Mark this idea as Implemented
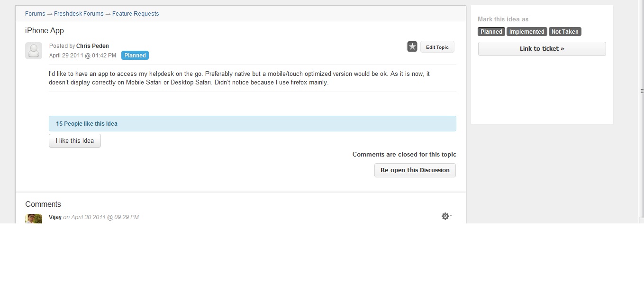 526,32
